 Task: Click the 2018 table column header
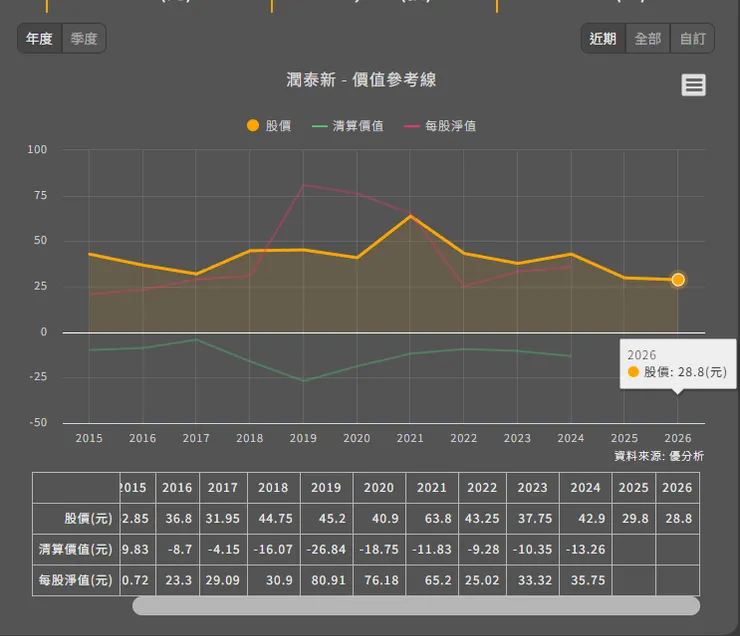(273, 487)
